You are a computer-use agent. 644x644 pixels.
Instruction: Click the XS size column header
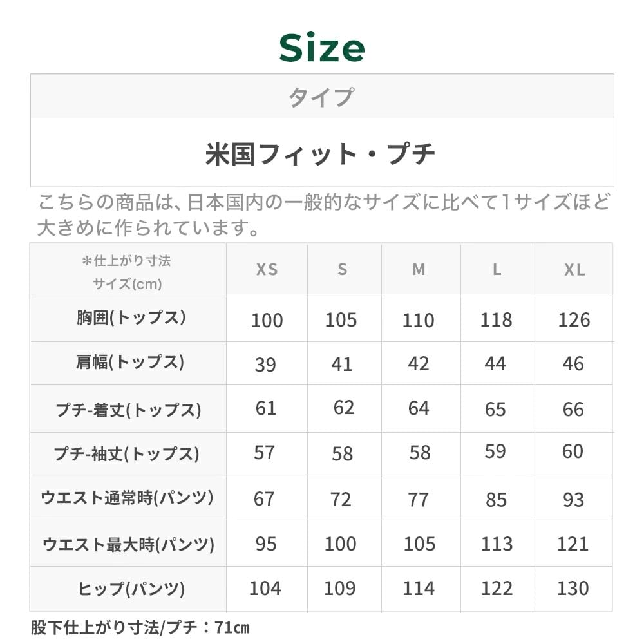[x=267, y=270]
